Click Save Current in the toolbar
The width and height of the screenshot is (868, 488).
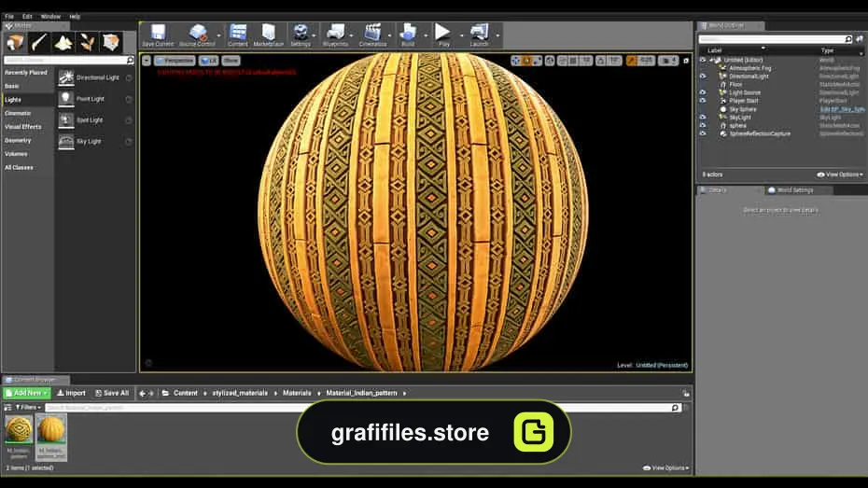(158, 35)
